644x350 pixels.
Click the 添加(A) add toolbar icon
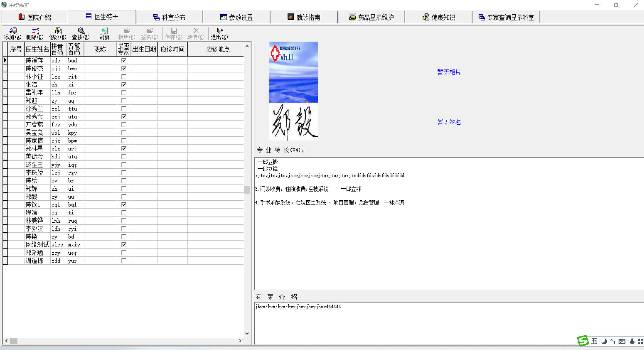pyautogui.click(x=13, y=34)
